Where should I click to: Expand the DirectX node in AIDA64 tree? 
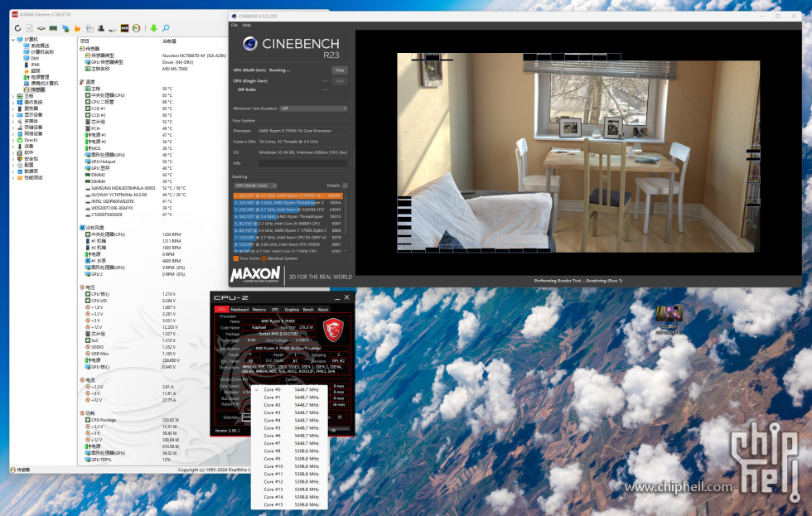[13, 140]
